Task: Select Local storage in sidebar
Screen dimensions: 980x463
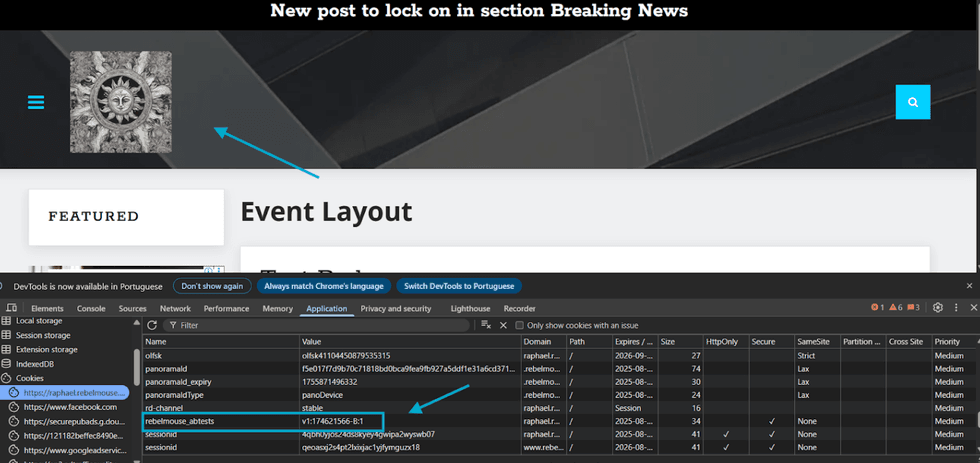Action: point(39,321)
